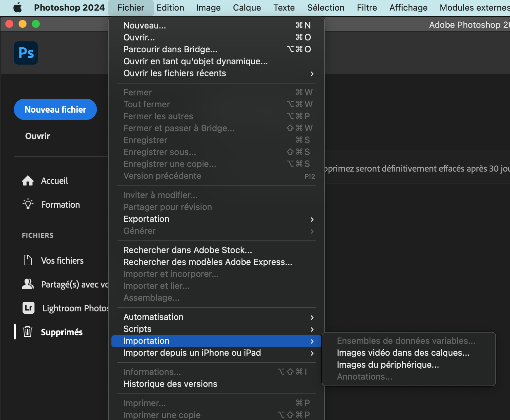Close the open Fichier menu
The image size is (510, 420).
(131, 8)
